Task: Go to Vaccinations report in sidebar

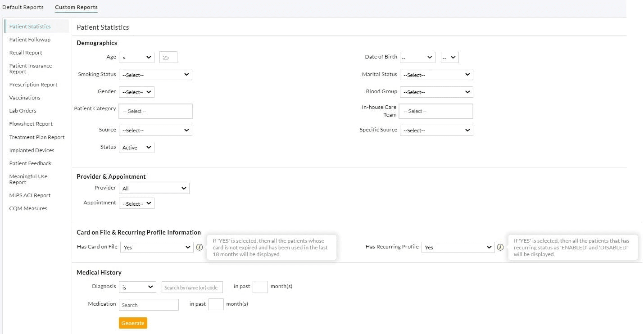Action: coord(25,98)
